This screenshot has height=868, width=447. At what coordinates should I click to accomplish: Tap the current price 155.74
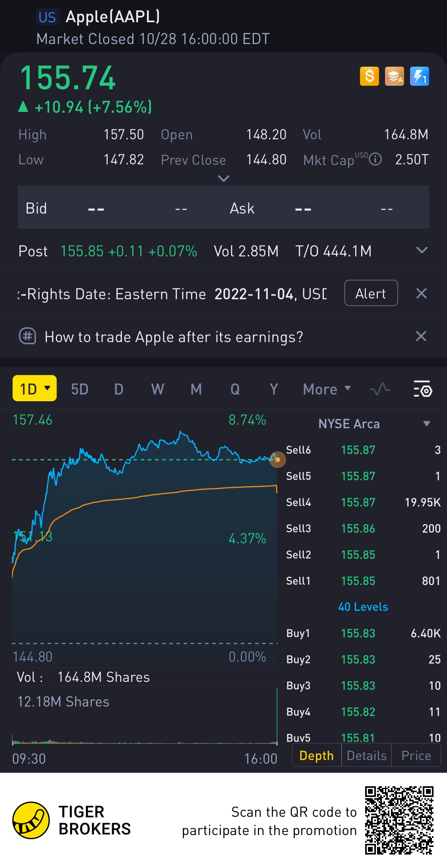68,78
